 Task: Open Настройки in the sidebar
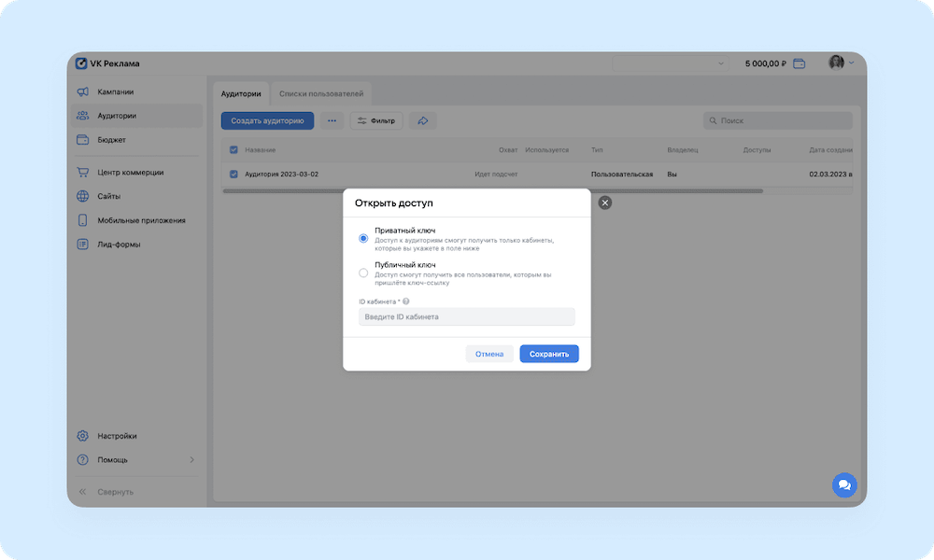136,436
